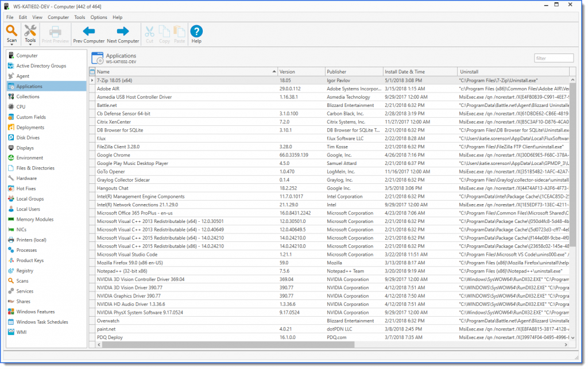Open the Computer menu
The image size is (588, 369).
[58, 17]
